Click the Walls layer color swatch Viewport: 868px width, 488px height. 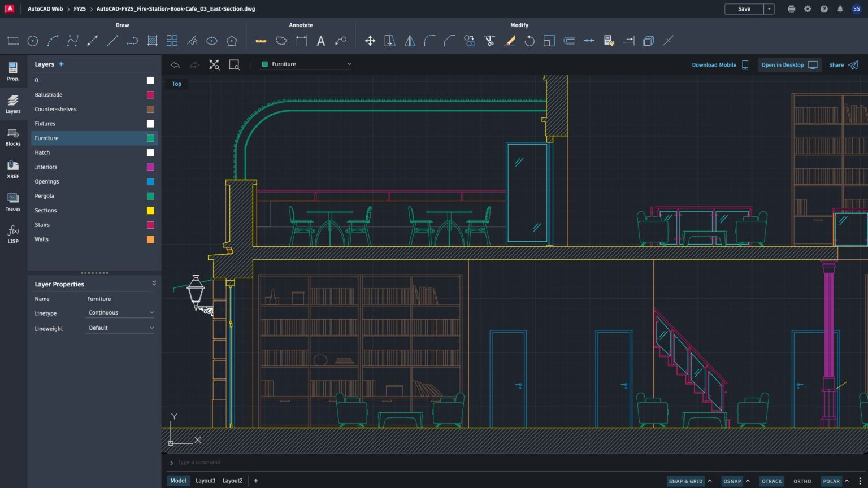150,239
